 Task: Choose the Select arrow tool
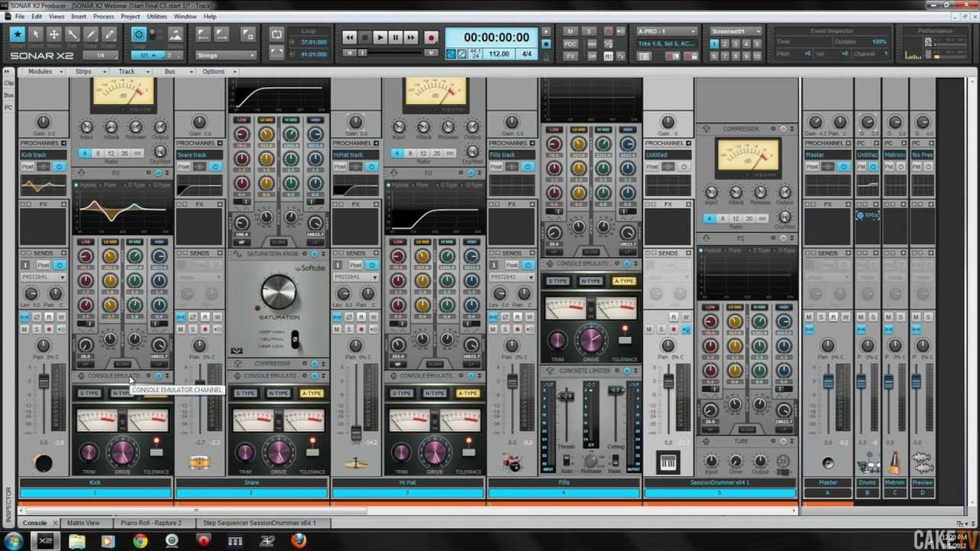point(36,34)
